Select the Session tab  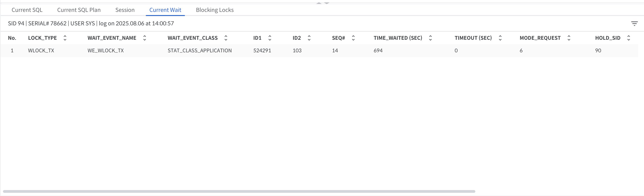[x=125, y=10]
